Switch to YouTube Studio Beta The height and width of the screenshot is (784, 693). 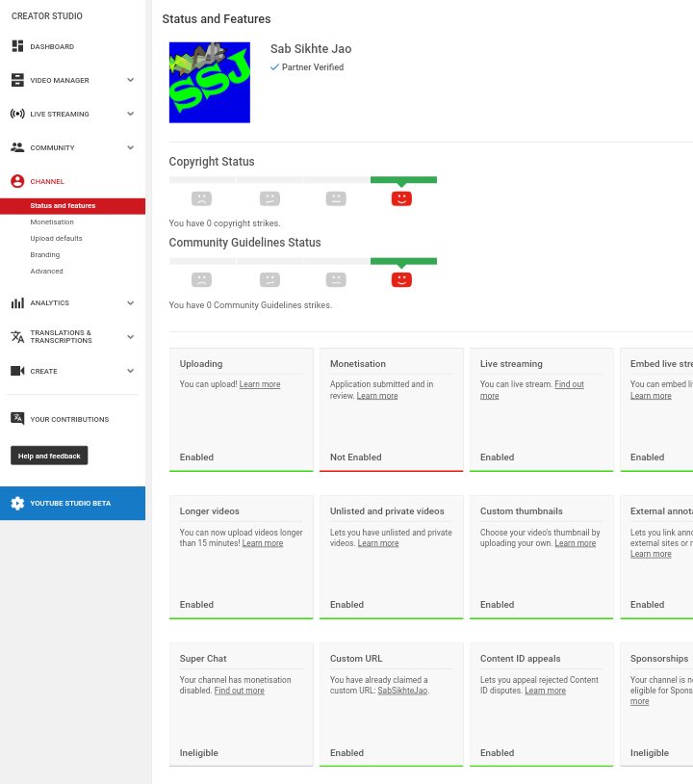click(x=72, y=503)
